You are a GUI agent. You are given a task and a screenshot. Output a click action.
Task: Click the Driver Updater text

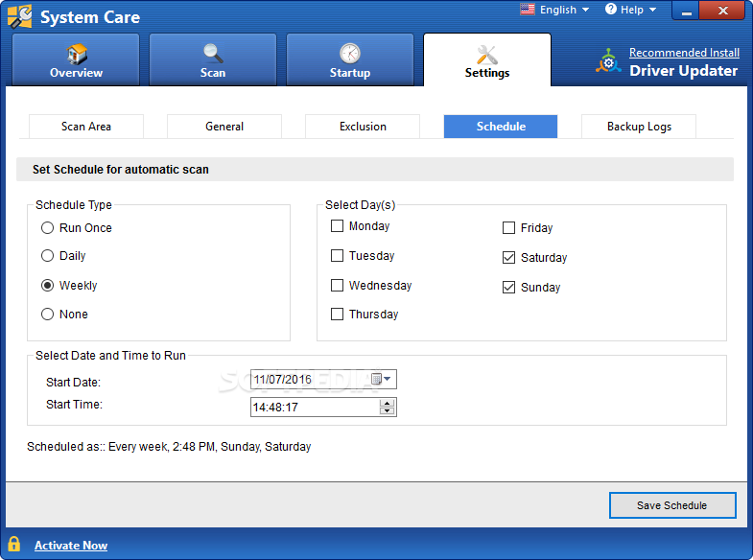click(683, 71)
